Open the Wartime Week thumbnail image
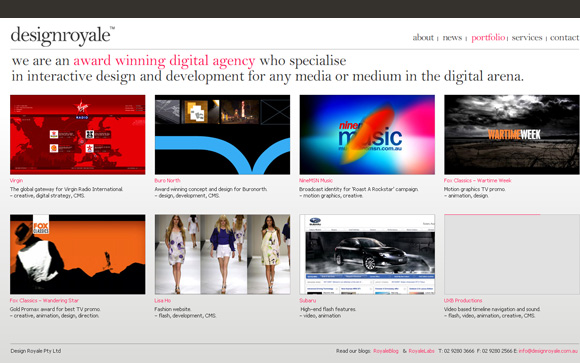 click(512, 135)
